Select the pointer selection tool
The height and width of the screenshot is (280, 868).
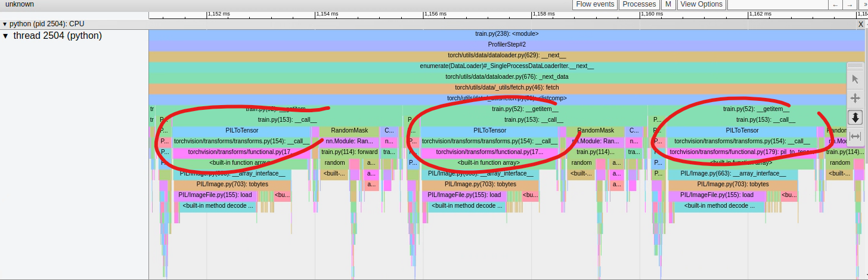[855, 79]
